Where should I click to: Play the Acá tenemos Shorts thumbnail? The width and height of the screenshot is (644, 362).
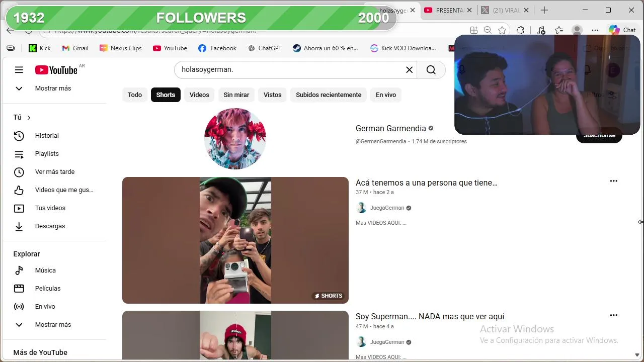click(235, 240)
